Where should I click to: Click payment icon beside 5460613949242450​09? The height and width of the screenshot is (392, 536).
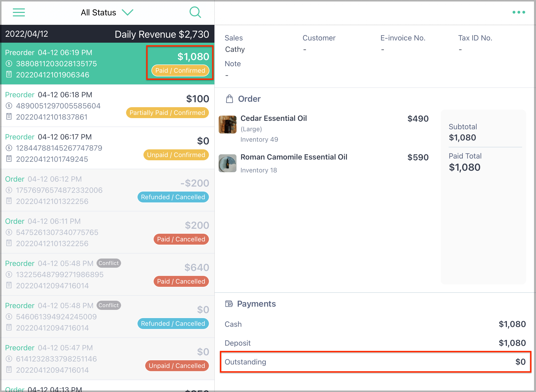coord(9,317)
